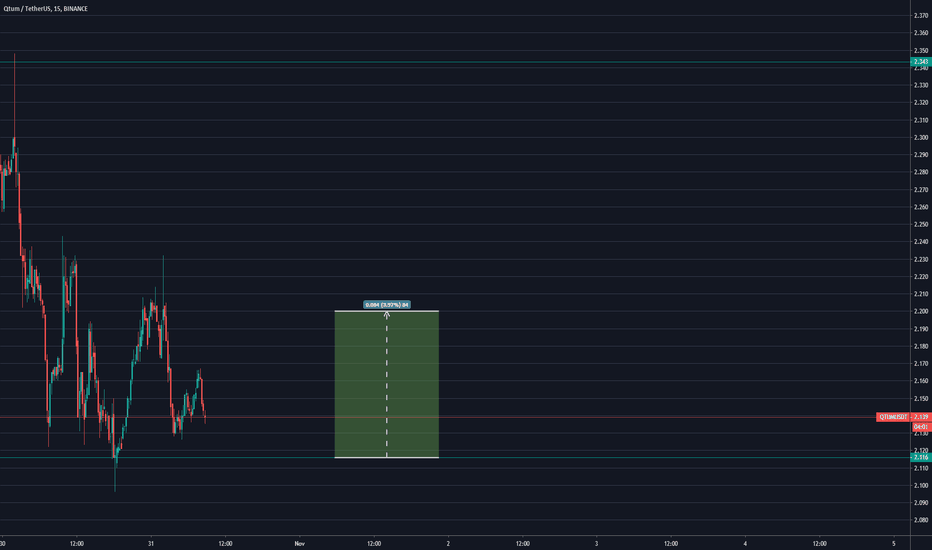The height and width of the screenshot is (550, 932).
Task: Select the green price range rectangle
Action: pos(387,384)
